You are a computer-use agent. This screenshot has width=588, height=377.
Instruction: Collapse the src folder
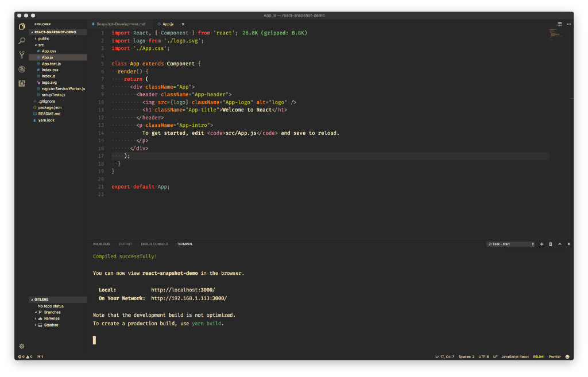(40, 45)
